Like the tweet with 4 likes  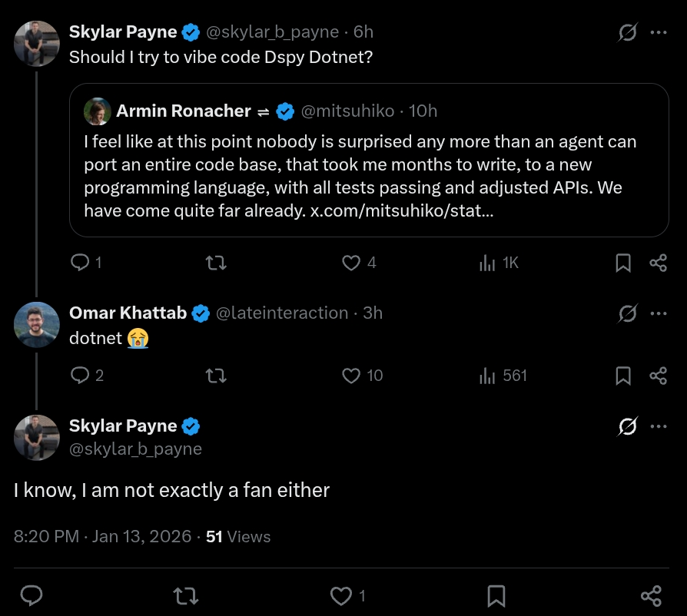pos(351,263)
